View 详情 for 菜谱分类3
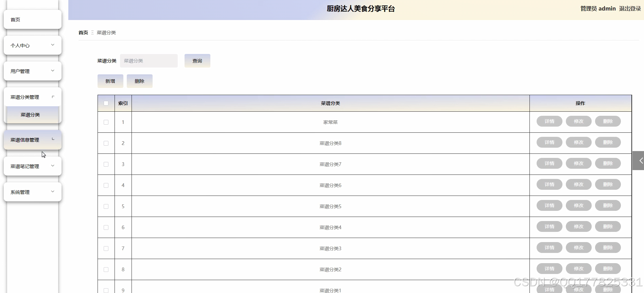The width and height of the screenshot is (644, 293). 550,248
